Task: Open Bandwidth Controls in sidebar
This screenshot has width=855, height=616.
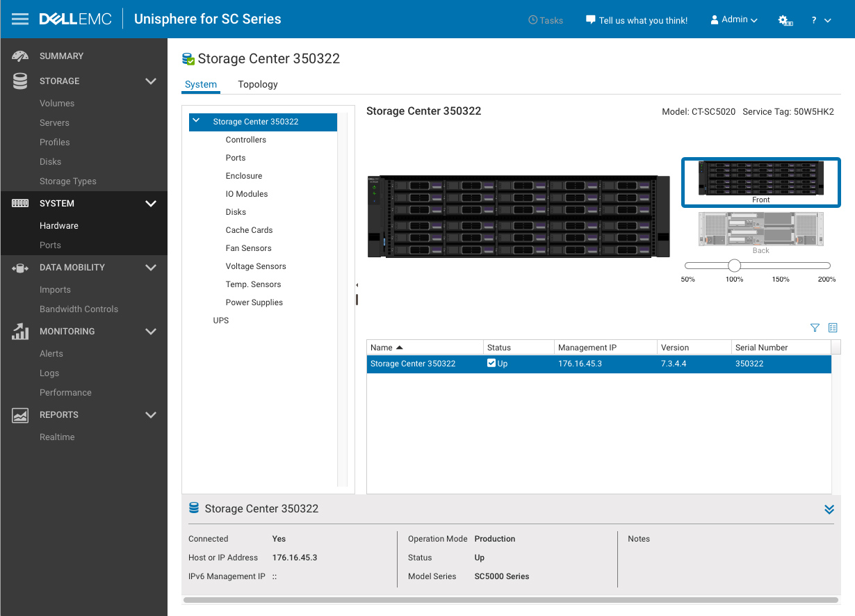Action: click(79, 309)
